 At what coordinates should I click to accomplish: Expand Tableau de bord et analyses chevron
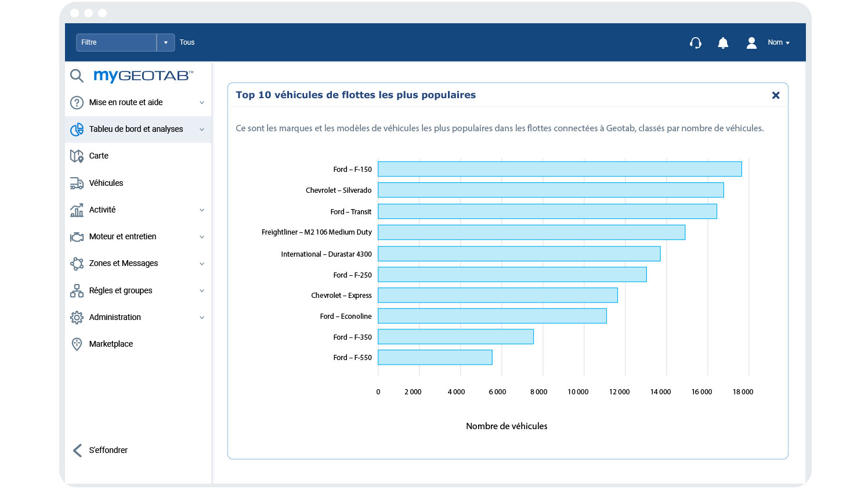coord(202,130)
